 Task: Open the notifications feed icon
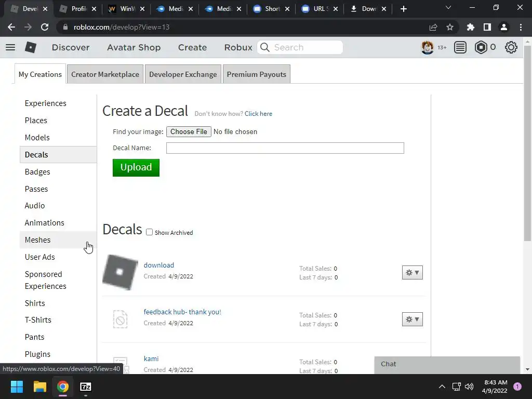pyautogui.click(x=460, y=47)
